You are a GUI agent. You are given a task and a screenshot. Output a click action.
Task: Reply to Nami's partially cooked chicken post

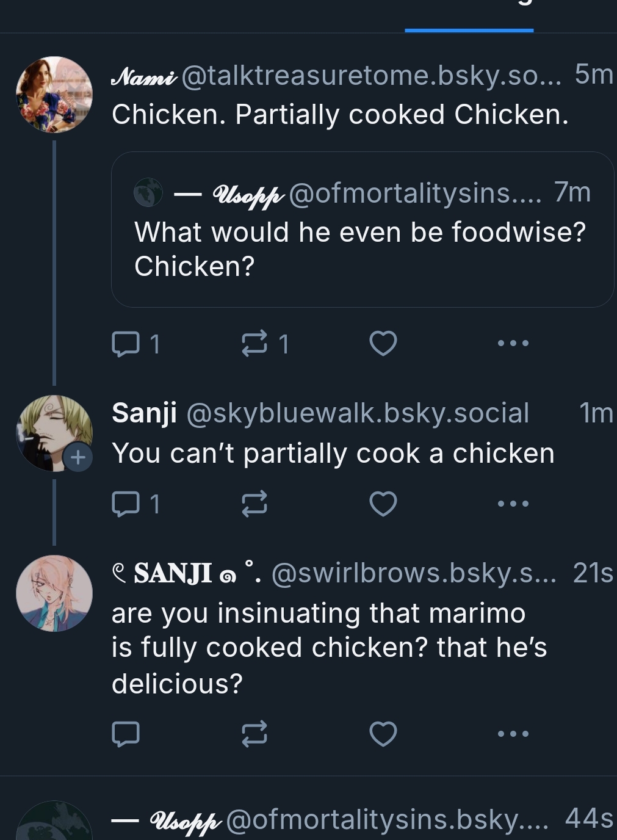point(126,343)
